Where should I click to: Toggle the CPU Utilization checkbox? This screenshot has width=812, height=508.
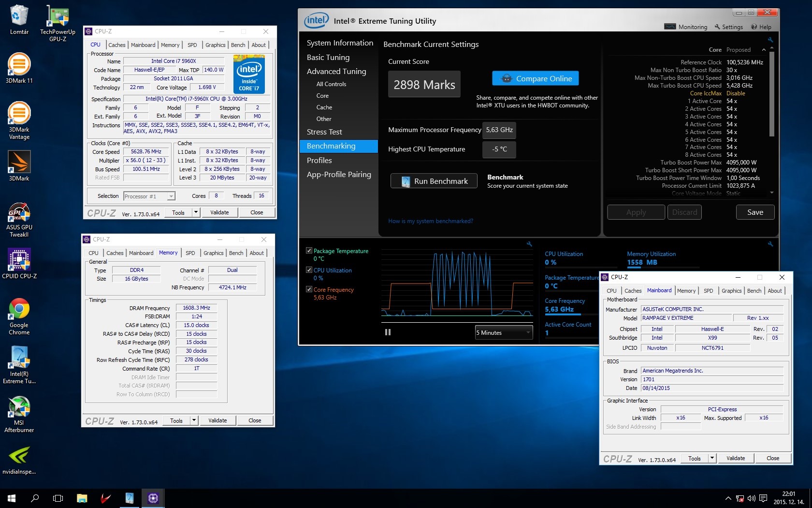tap(309, 270)
